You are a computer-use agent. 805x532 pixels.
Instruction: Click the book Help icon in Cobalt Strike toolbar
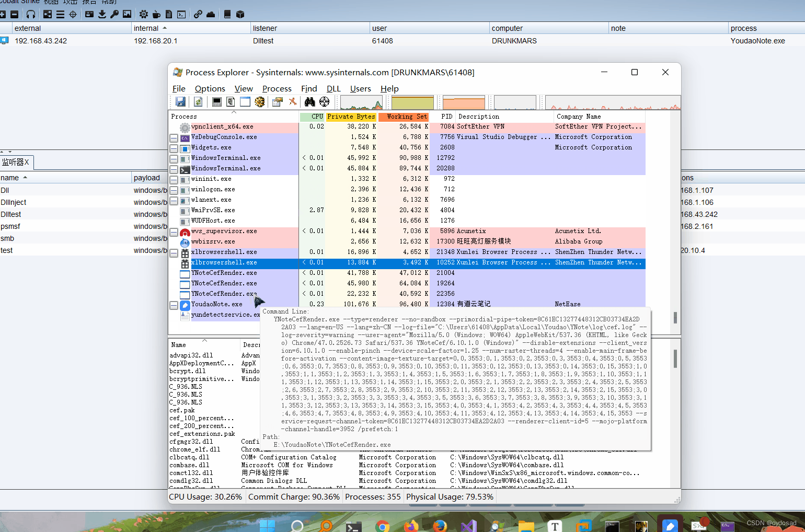point(227,14)
